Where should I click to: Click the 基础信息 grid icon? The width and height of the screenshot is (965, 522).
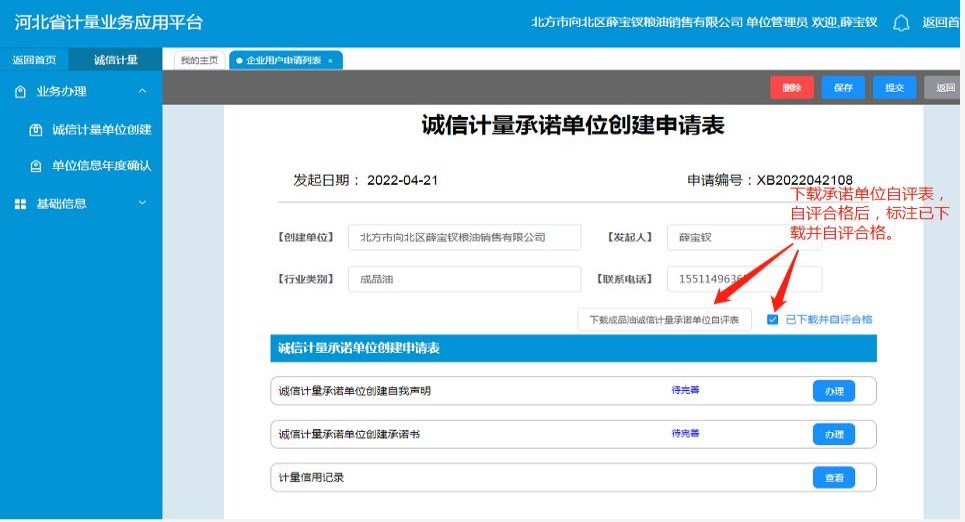coord(20,204)
